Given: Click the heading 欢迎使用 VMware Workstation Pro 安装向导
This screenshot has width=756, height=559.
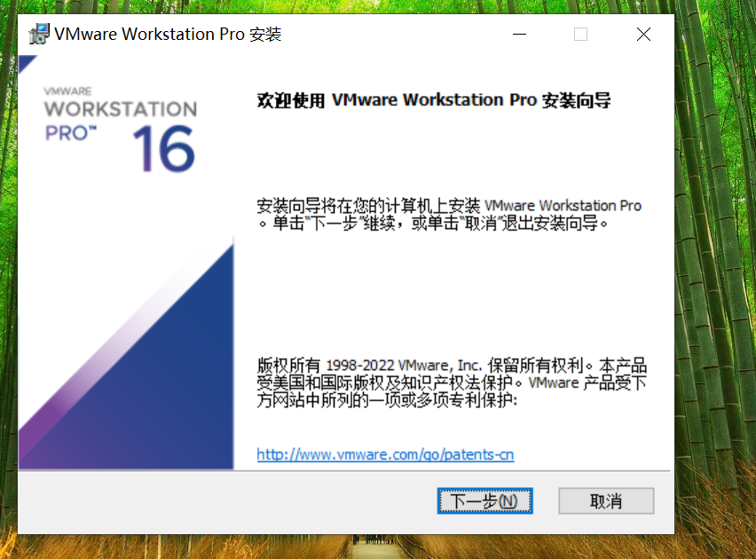Looking at the screenshot, I should (x=433, y=100).
